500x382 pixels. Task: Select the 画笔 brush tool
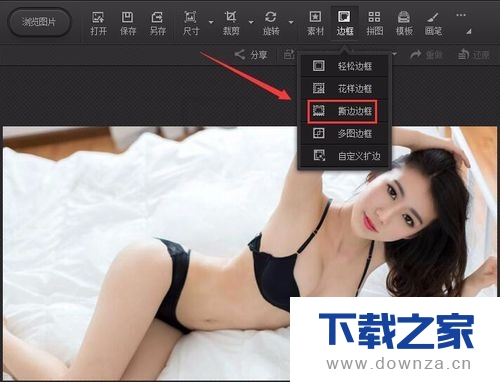click(x=433, y=23)
